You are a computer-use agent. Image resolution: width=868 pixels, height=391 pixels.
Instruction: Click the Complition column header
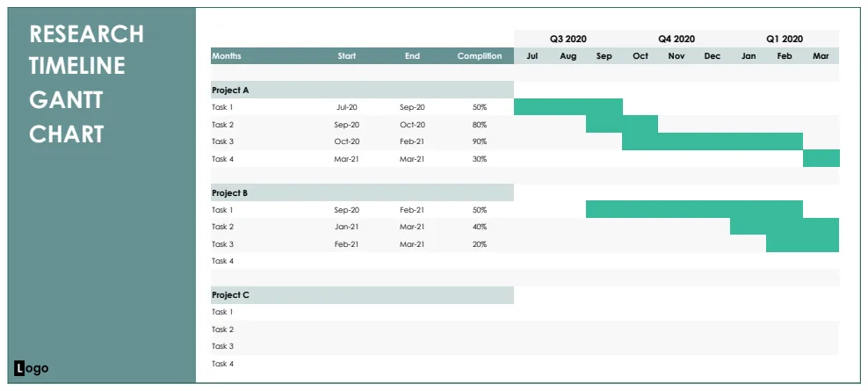(480, 56)
